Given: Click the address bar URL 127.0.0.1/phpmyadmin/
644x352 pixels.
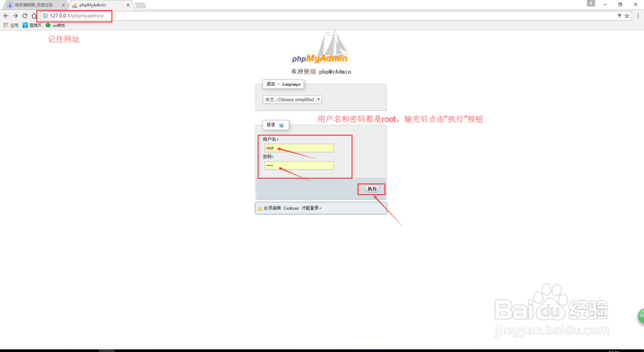Looking at the screenshot, I should point(77,15).
